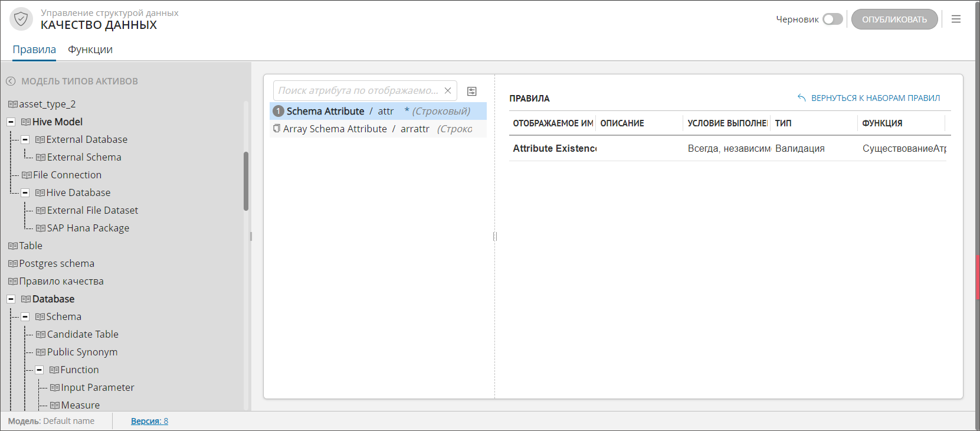The width and height of the screenshot is (980, 431).
Task: Switch to the Функции tab
Action: click(90, 50)
